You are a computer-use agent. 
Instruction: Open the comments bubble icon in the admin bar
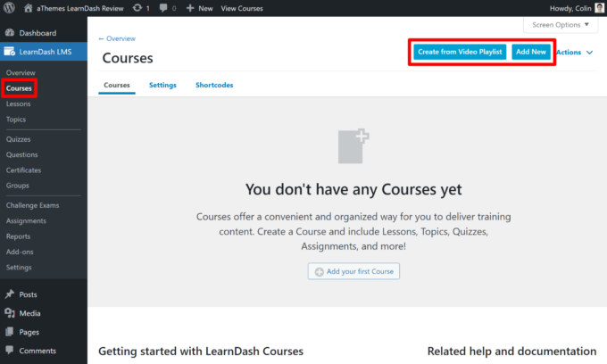pos(163,8)
